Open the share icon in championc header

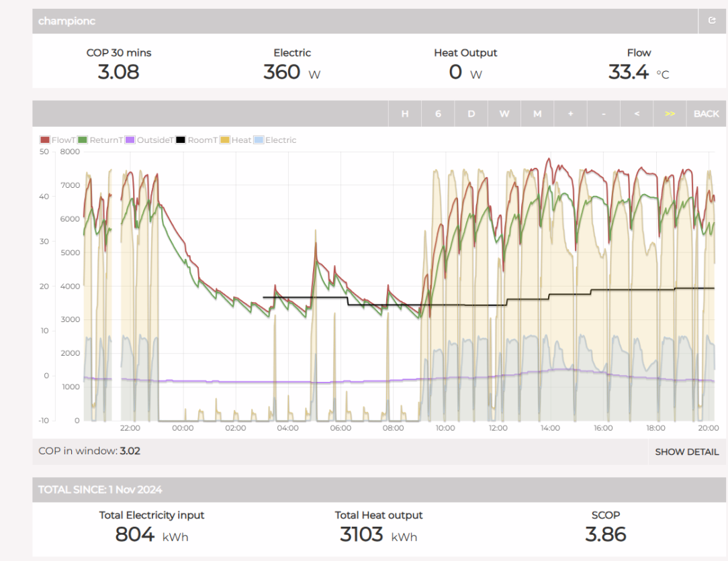coord(712,20)
